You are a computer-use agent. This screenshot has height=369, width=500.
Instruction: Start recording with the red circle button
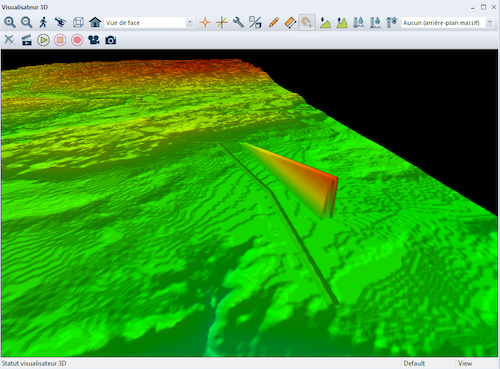click(x=77, y=40)
